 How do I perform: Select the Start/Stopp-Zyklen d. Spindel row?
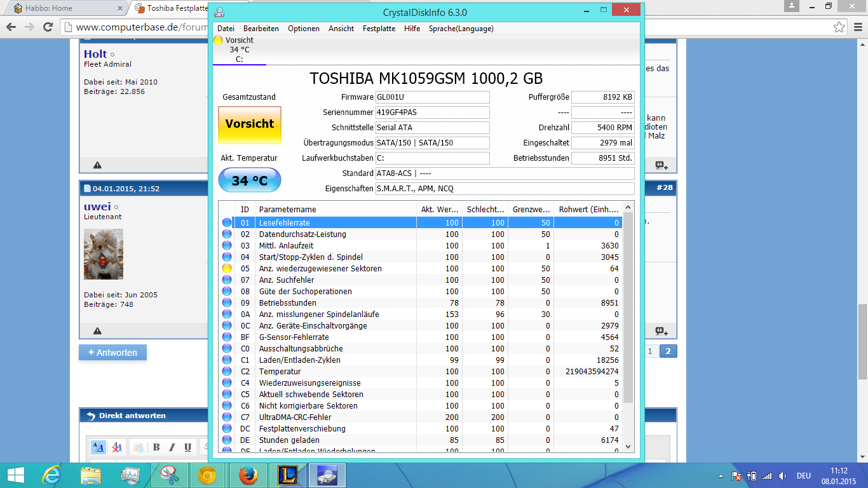421,257
